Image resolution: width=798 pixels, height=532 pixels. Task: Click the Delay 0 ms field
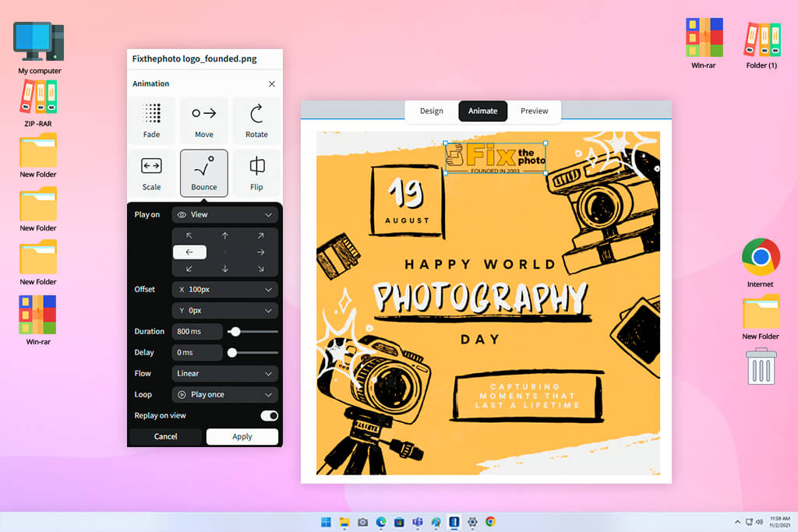(x=197, y=353)
